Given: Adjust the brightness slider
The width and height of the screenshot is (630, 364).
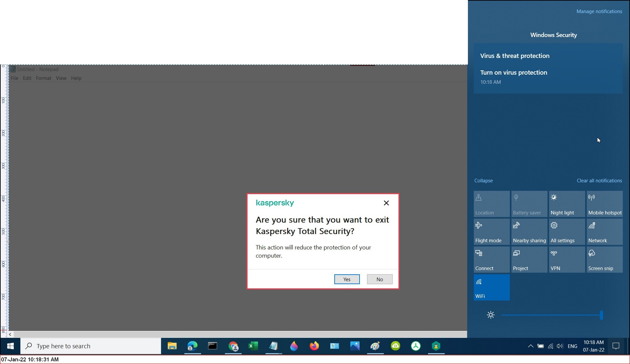Looking at the screenshot, I should click(601, 315).
